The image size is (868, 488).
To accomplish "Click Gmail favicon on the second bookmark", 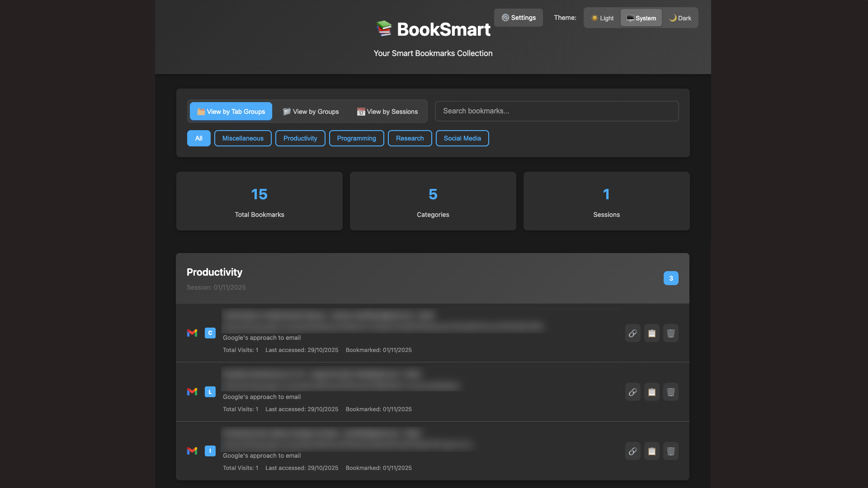I will (192, 392).
